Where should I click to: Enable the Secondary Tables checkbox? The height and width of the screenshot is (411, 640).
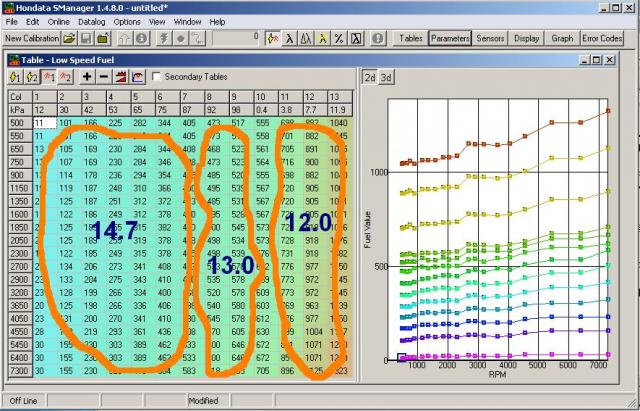click(157, 76)
